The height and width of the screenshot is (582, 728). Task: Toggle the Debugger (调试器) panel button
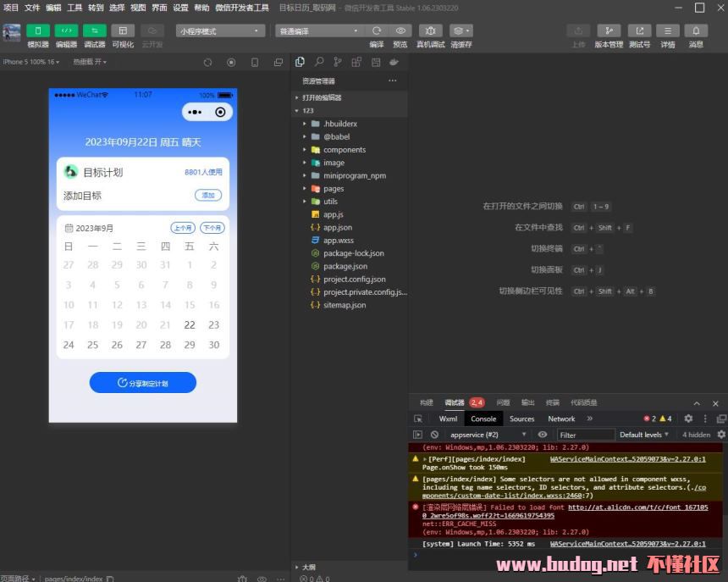(x=95, y=30)
